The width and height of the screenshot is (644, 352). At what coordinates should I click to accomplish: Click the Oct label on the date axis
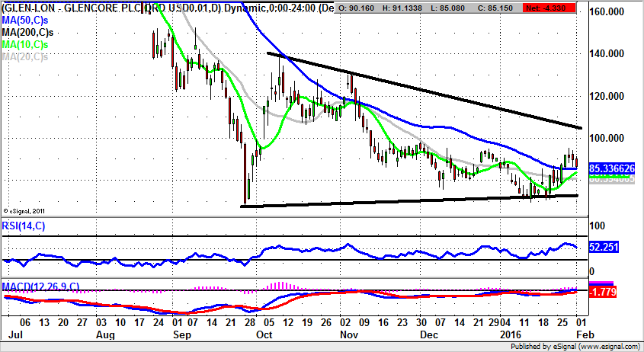tap(264, 335)
